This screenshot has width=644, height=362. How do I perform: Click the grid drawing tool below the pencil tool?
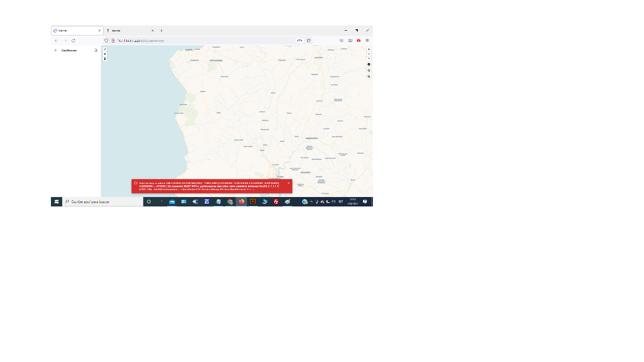tap(105, 53)
